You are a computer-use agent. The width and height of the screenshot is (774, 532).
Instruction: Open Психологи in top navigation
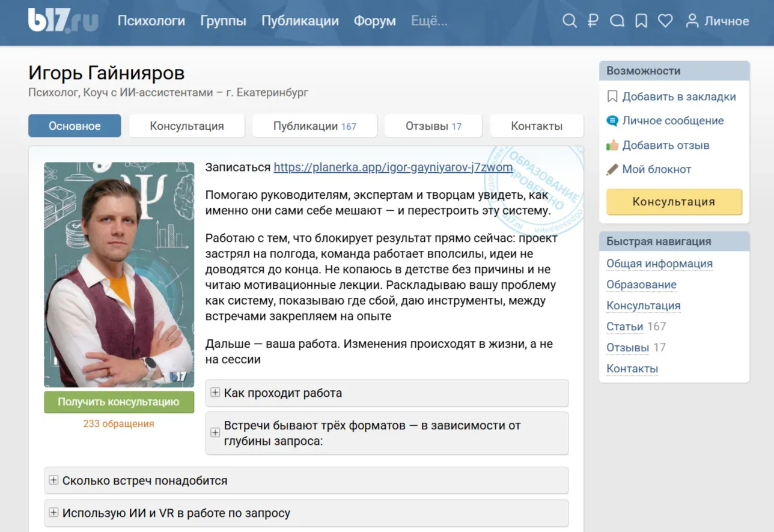[151, 21]
